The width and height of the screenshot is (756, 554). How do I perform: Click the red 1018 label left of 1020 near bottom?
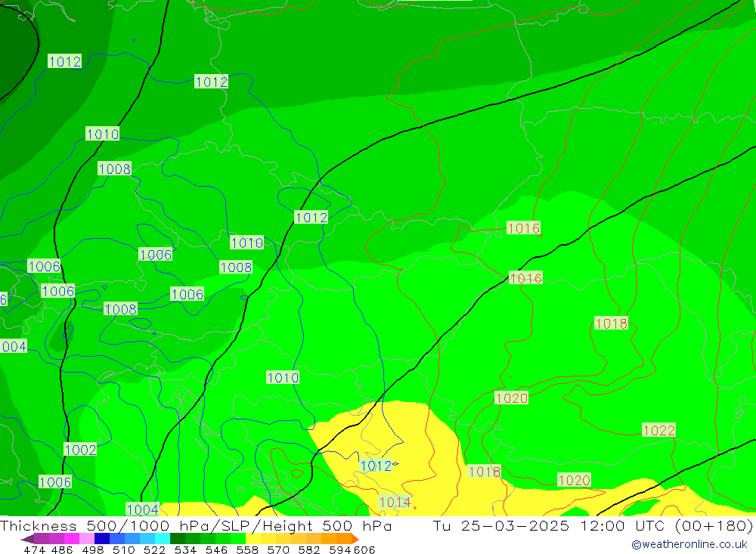[x=485, y=472]
